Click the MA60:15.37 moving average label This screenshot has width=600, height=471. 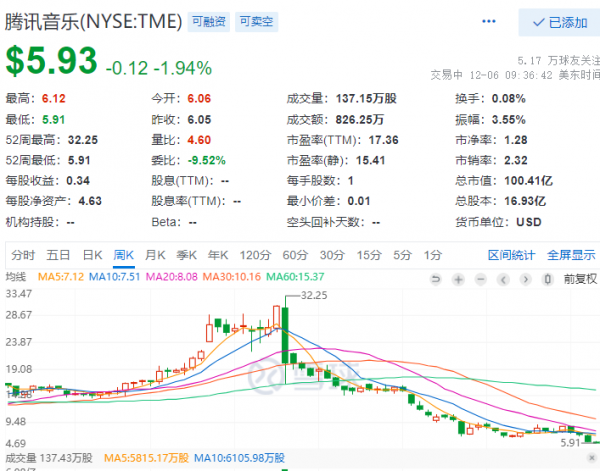(x=295, y=277)
